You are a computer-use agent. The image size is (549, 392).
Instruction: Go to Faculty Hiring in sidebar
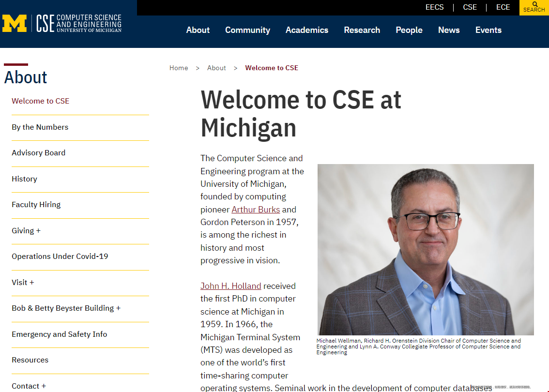[x=36, y=205]
